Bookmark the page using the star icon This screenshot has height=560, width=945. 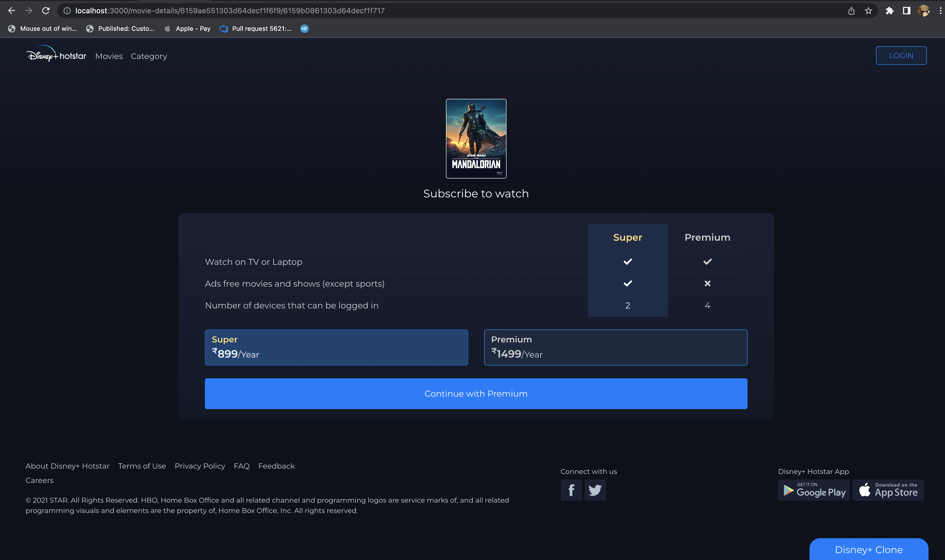point(869,10)
